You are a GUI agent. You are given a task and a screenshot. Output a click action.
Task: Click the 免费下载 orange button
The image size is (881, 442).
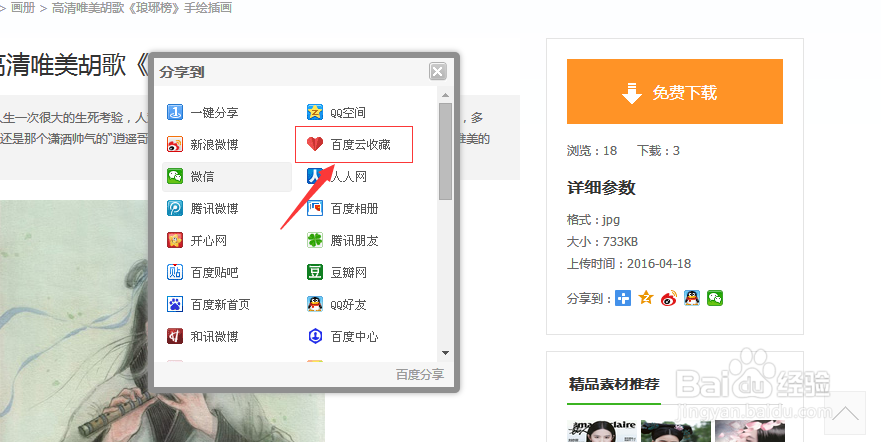tap(674, 92)
